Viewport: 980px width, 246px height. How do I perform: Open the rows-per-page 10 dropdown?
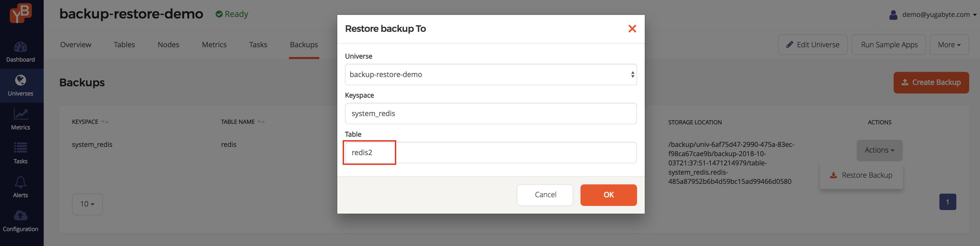(x=87, y=204)
